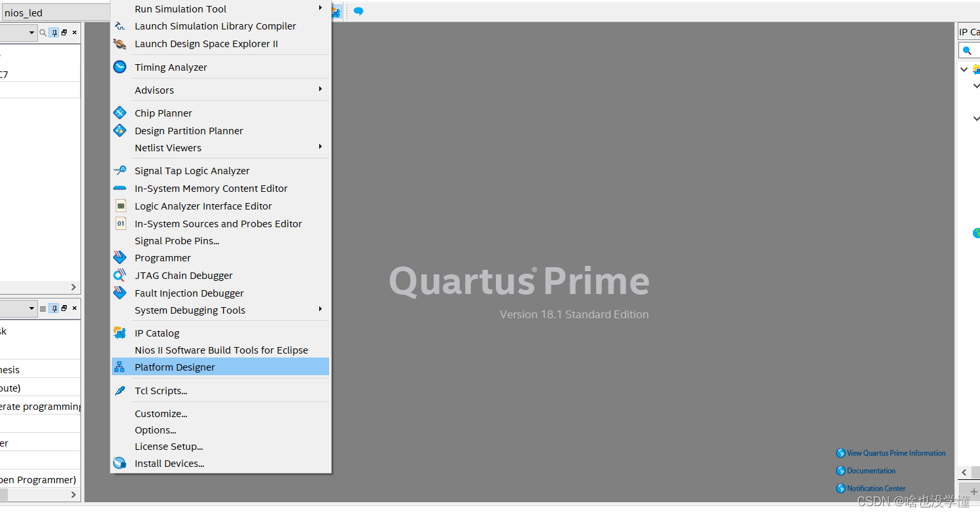Click the Signal Tap Logic Analyzer icon
This screenshot has width=980, height=514.
[x=120, y=170]
